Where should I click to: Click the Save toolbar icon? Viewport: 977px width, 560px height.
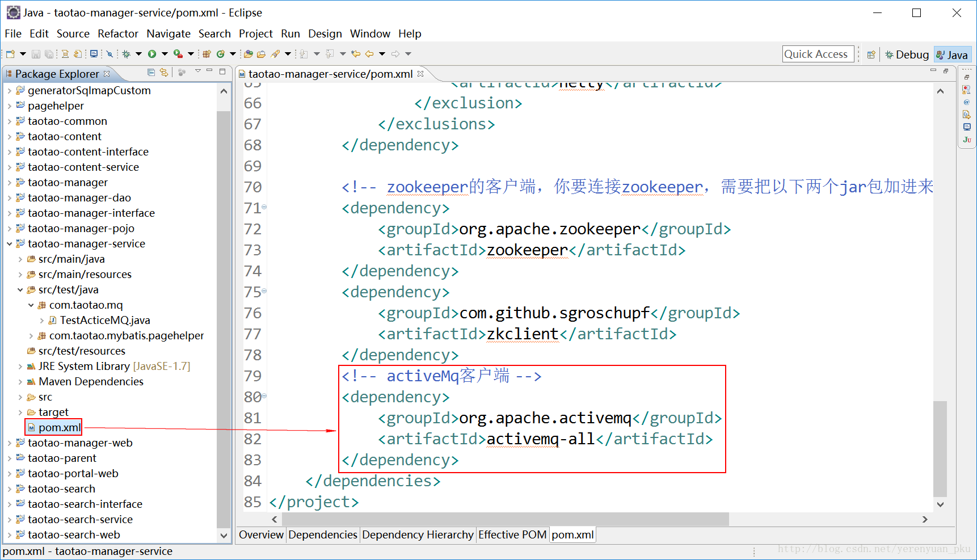(x=36, y=54)
